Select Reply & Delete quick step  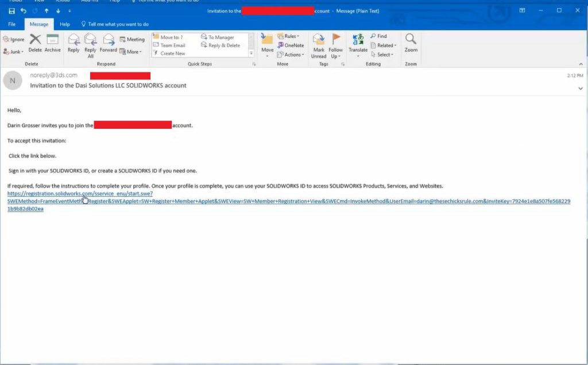[220, 45]
